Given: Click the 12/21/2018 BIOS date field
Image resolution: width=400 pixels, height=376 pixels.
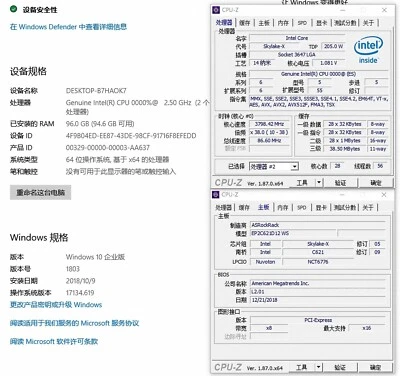Looking at the screenshot, I should [x=318, y=300].
